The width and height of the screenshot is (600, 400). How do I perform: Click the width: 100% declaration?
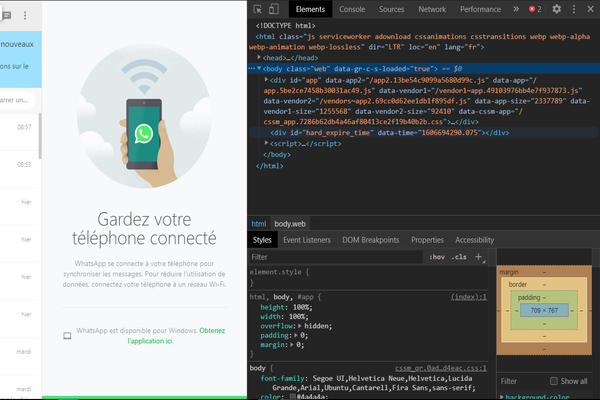coord(284,317)
